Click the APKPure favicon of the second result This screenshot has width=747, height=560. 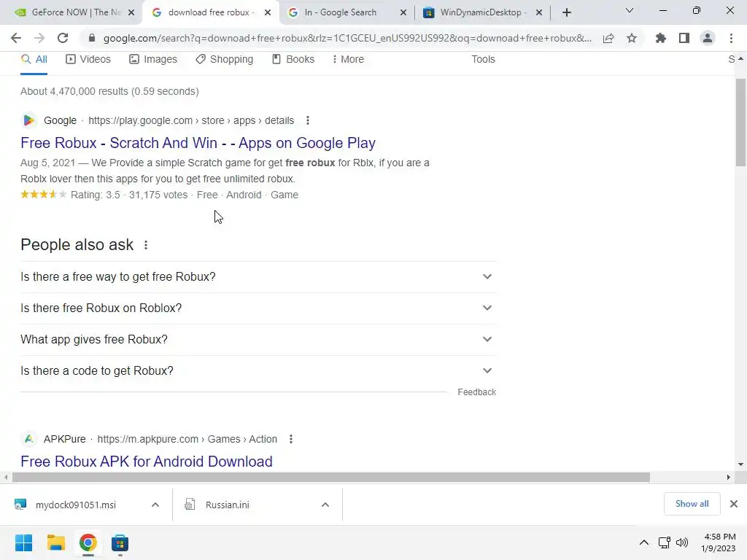(x=28, y=439)
